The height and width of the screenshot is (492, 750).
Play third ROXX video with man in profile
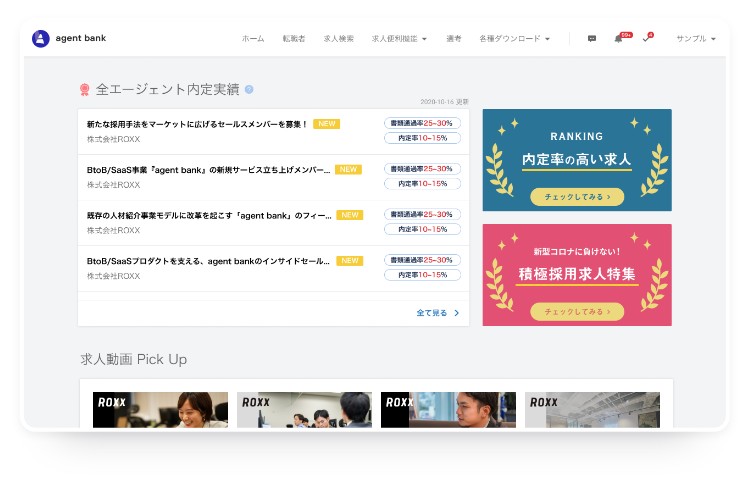448,410
